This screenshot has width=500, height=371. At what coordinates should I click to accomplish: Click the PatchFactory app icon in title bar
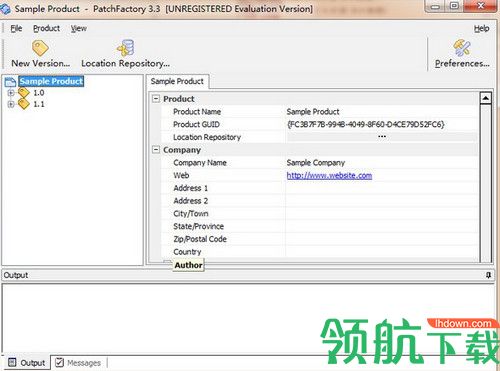click(x=5, y=9)
